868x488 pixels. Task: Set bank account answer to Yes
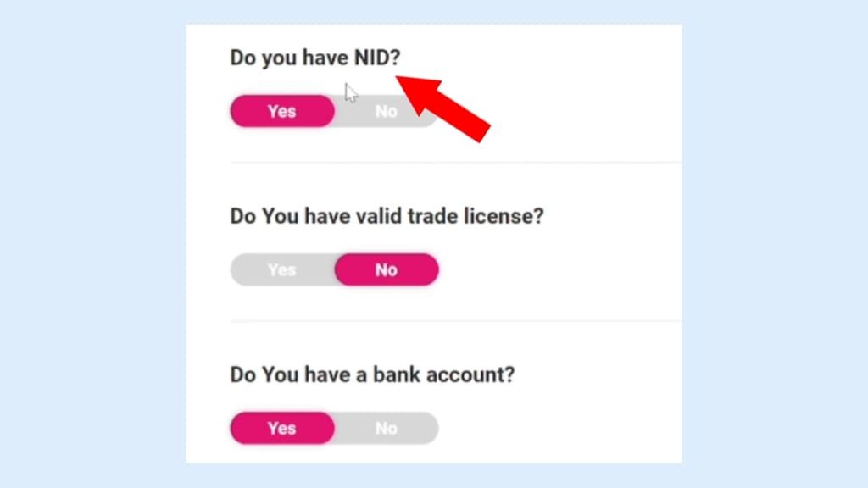coord(281,429)
